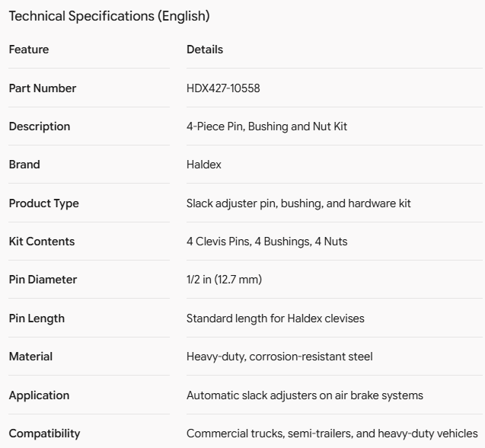Select the 1/2 in (12.7 mm) value

(225, 280)
